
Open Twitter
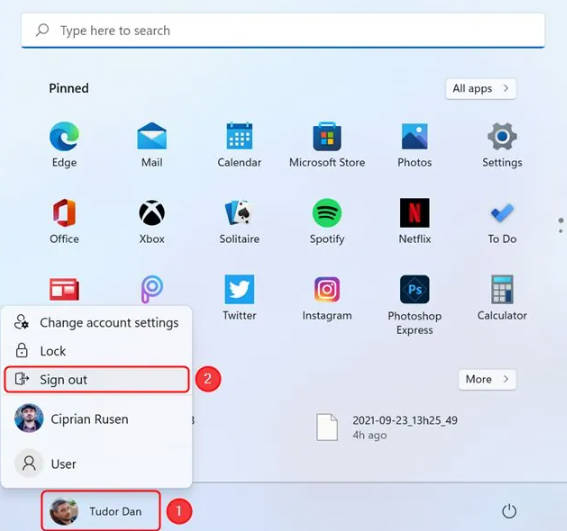point(239,298)
